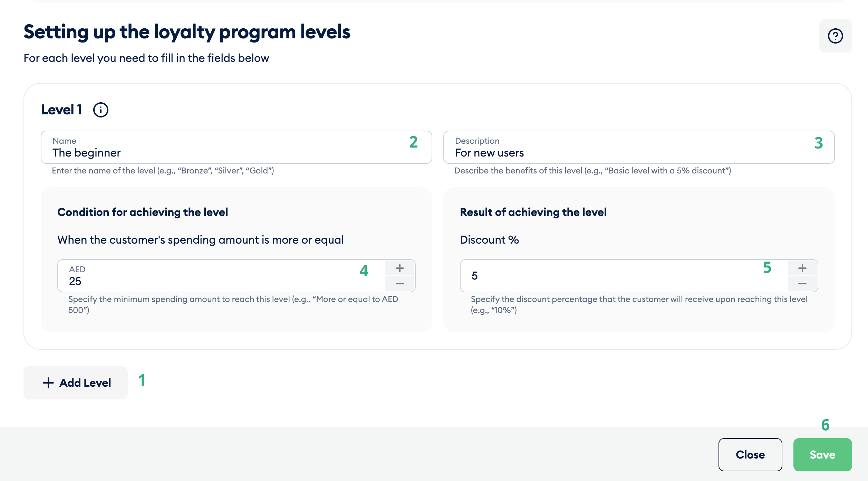
Task: Open the help question mark icon
Action: pyautogui.click(x=835, y=36)
